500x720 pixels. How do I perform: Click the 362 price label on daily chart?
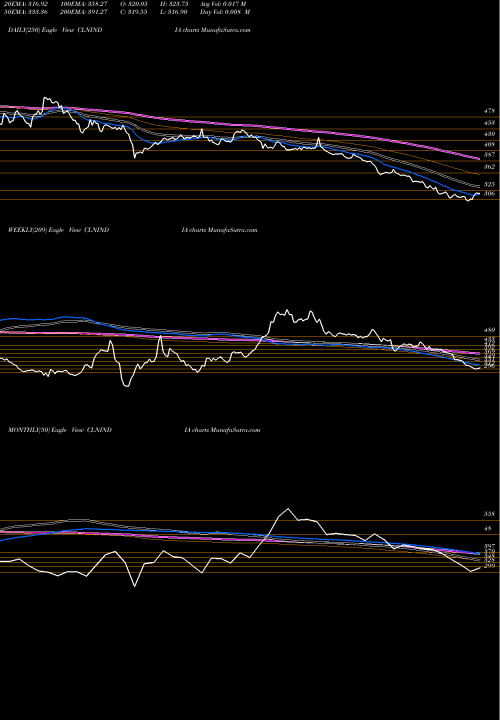tap(489, 167)
